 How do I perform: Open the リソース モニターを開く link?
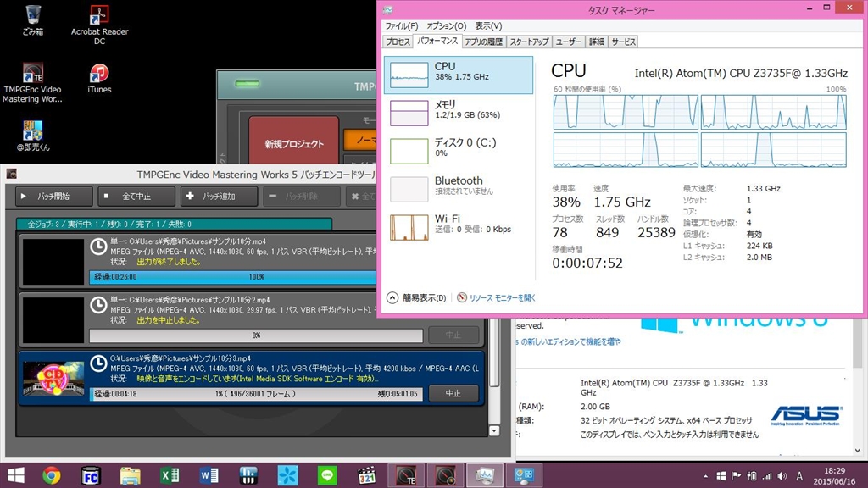pyautogui.click(x=497, y=297)
